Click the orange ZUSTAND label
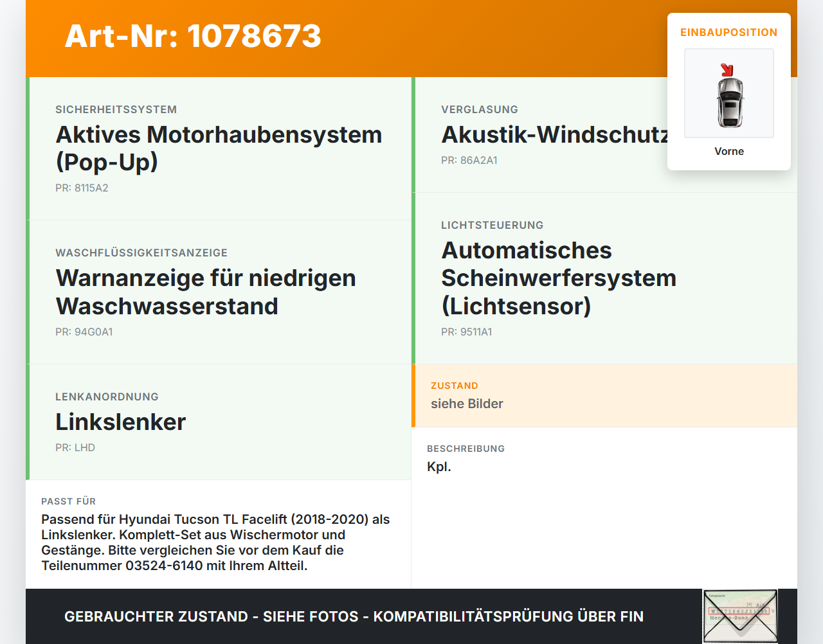 (455, 386)
